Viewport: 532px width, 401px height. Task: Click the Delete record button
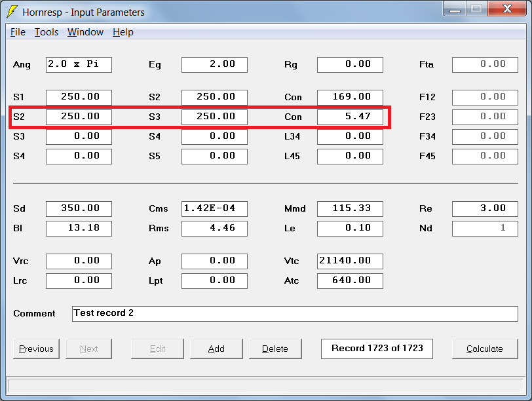[275, 349]
